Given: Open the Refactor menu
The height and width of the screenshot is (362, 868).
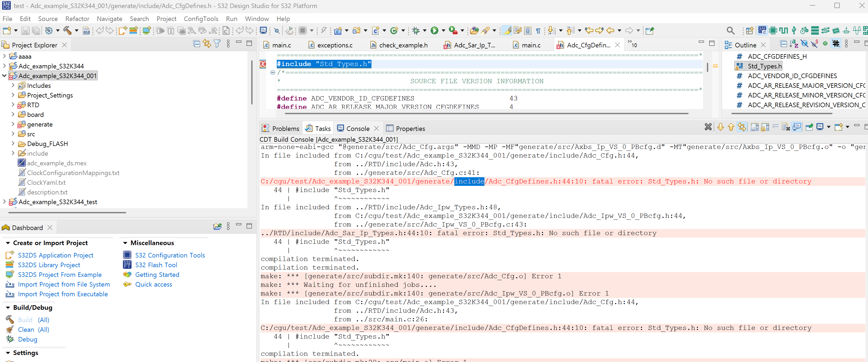Looking at the screenshot, I should point(77,19).
